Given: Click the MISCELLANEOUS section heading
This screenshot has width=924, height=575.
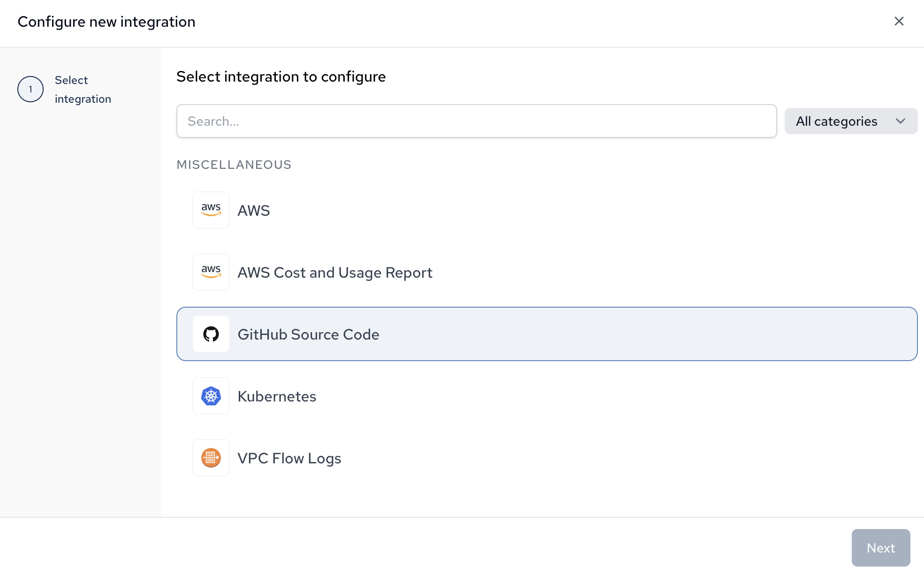Looking at the screenshot, I should 234,165.
